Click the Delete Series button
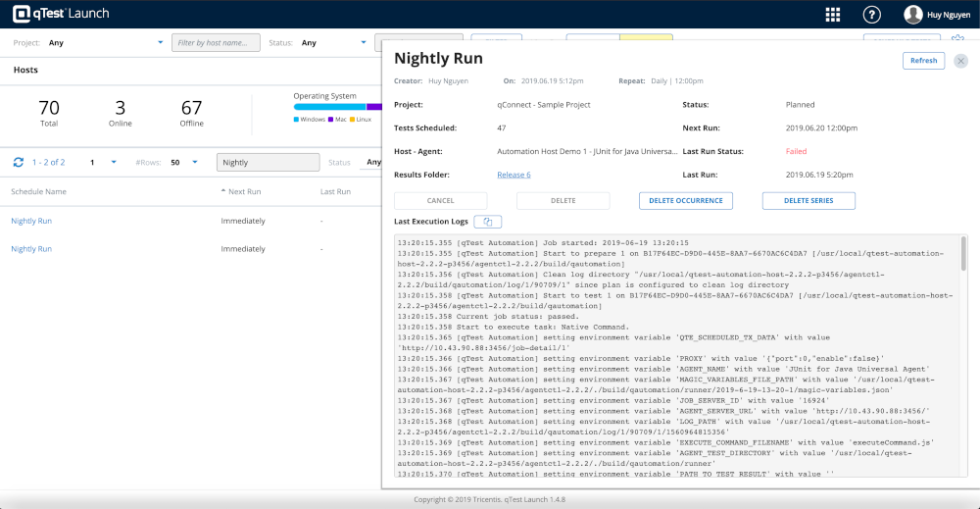This screenshot has height=509, width=980. (x=808, y=200)
